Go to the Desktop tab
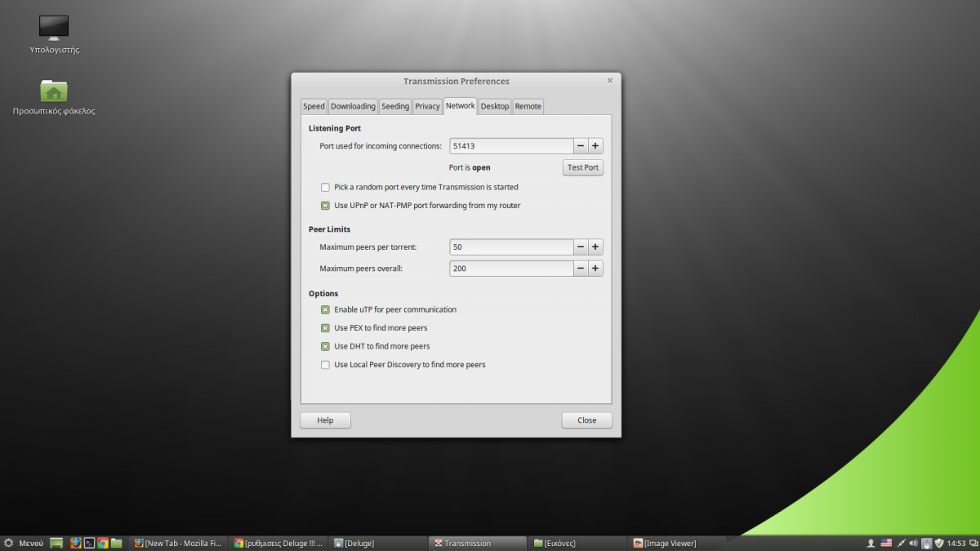Image resolution: width=980 pixels, height=551 pixels. [x=495, y=106]
